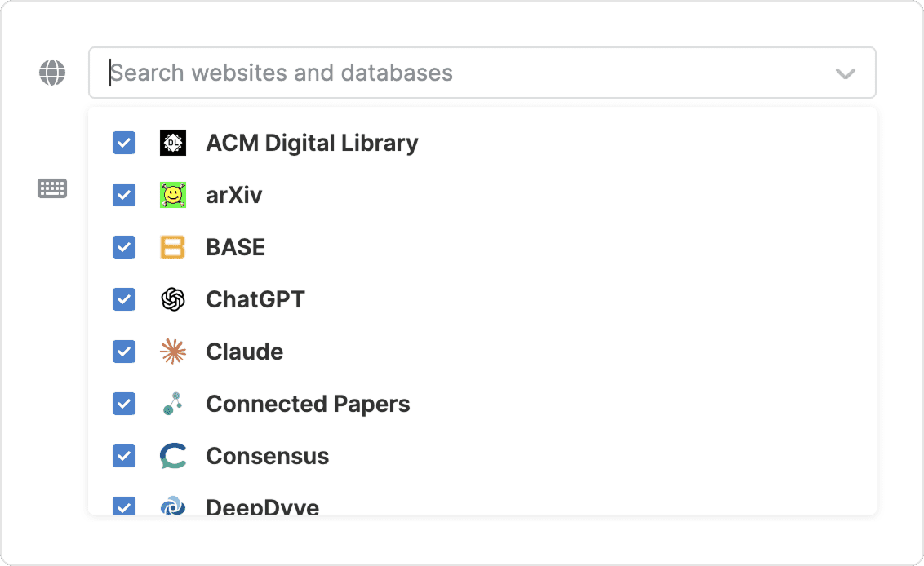Click the ACM Digital Library logo icon
Screen dimensions: 924x566
[x=173, y=143]
